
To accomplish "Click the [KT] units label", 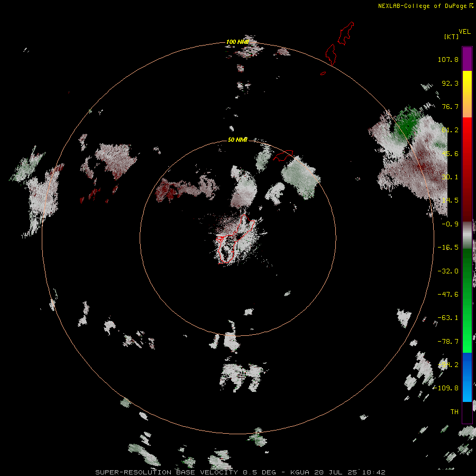I will (452, 36).
